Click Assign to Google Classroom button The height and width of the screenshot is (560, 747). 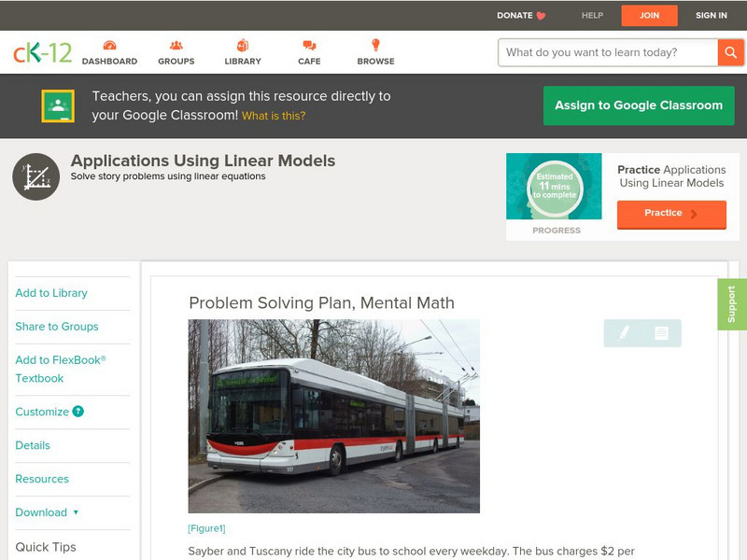tap(639, 105)
